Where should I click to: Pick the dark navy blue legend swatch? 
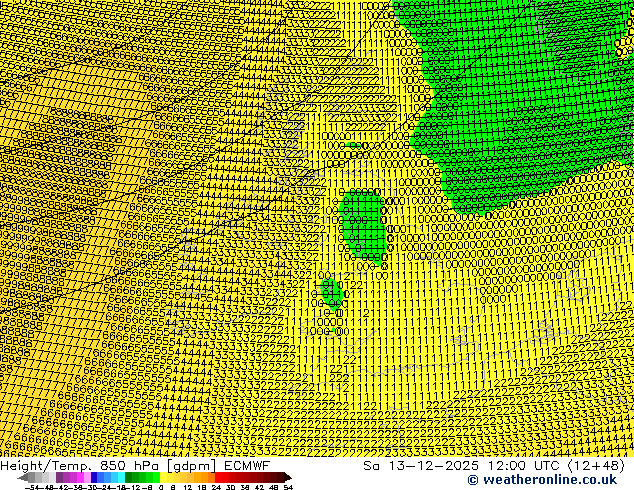[x=94, y=477]
